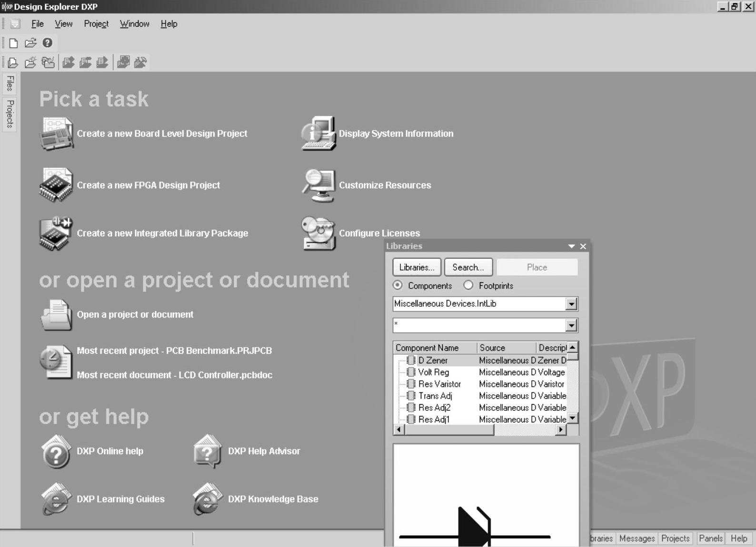Select the Res Varistor component row

click(x=481, y=384)
